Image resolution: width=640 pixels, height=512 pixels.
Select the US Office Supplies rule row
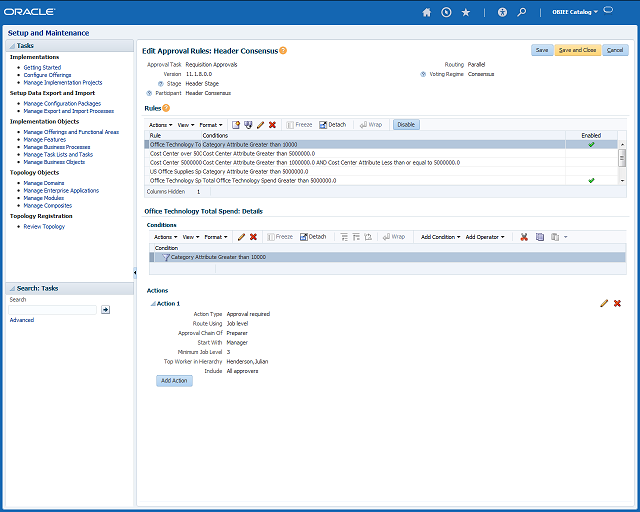click(380, 171)
